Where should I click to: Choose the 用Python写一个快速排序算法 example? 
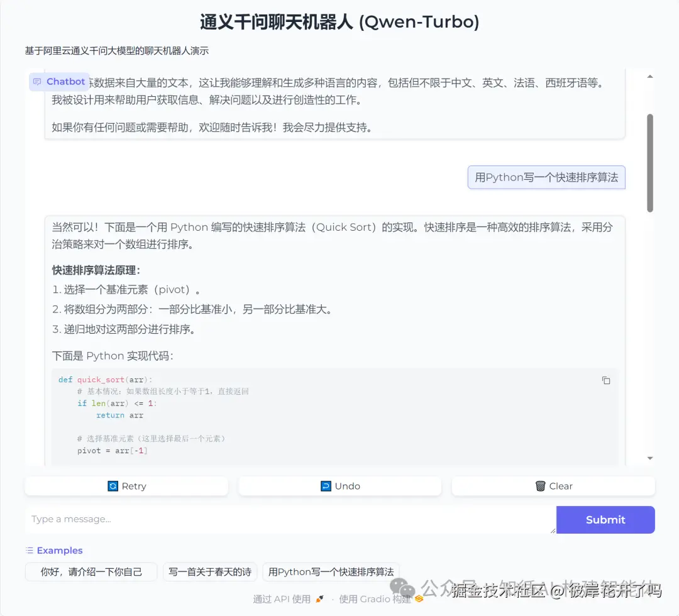pyautogui.click(x=331, y=572)
